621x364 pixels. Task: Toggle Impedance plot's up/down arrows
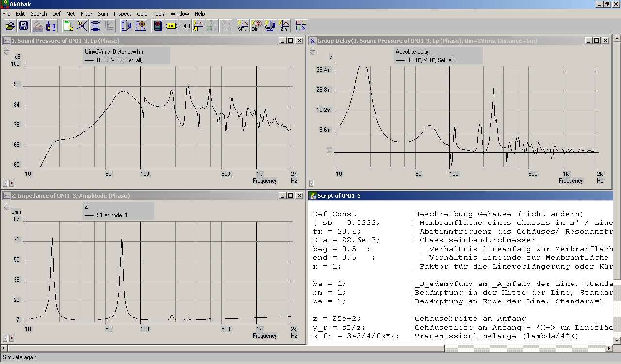tap(7, 206)
